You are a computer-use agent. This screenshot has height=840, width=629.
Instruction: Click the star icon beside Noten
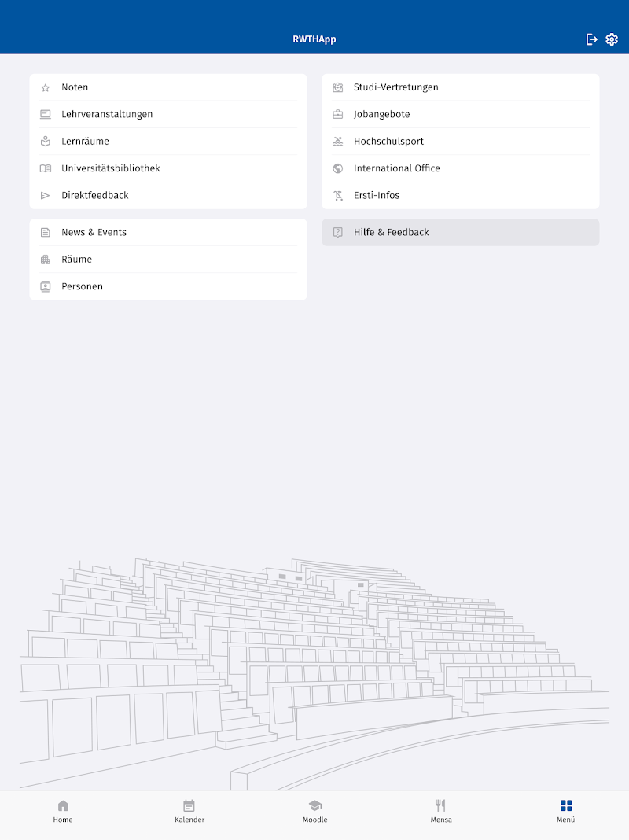point(46,87)
